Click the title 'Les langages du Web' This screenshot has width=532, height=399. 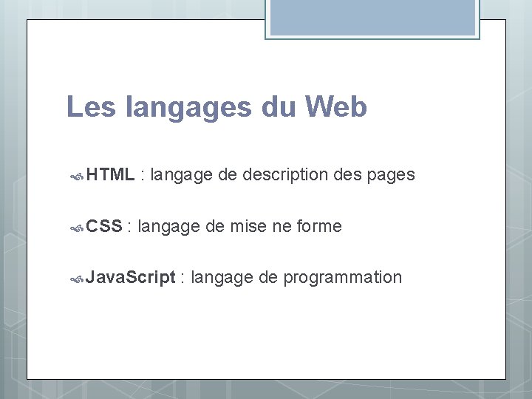[x=216, y=107]
